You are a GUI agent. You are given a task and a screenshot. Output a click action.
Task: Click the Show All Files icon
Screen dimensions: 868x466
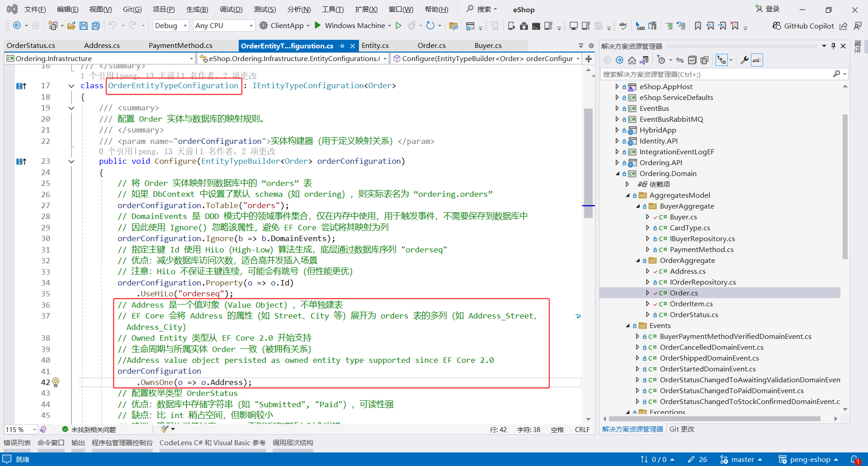tap(704, 60)
